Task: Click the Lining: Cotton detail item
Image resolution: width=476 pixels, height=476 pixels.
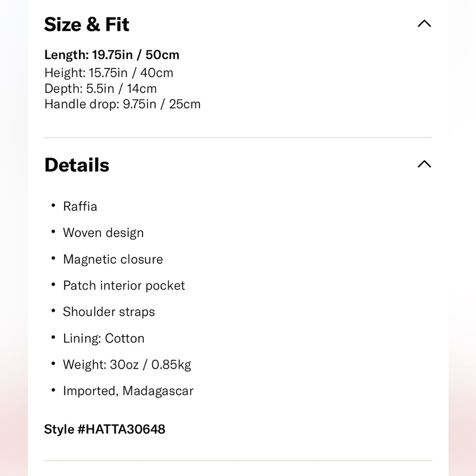Action: pos(104,338)
